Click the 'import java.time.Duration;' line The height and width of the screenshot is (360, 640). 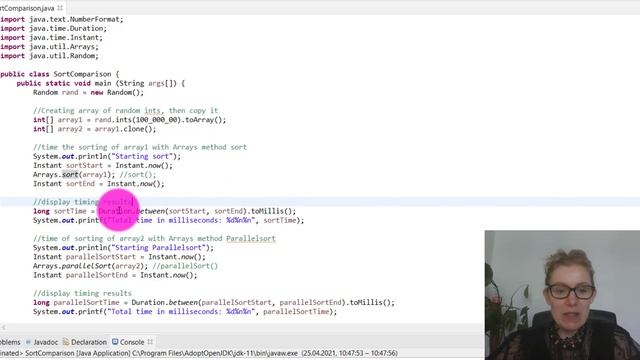click(x=53, y=29)
